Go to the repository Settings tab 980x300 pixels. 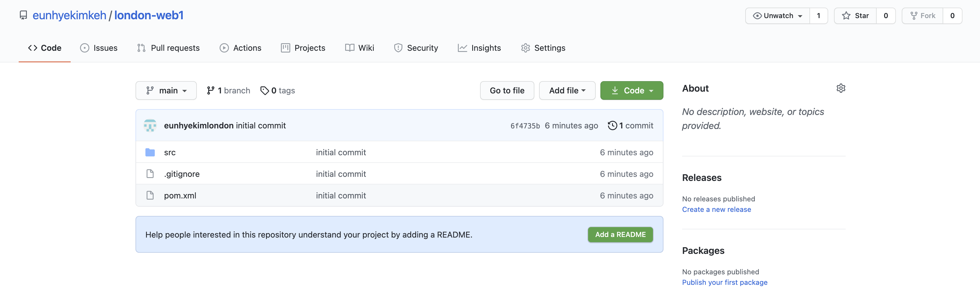(543, 48)
